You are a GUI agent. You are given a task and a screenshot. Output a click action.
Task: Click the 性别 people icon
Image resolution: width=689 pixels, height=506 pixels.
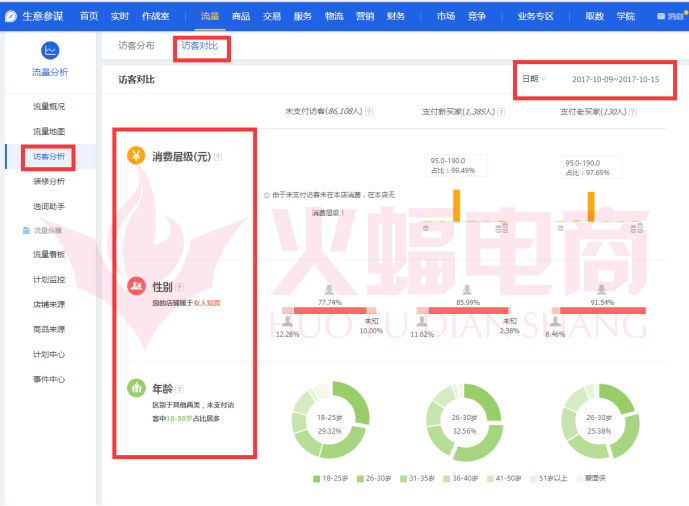[135, 286]
